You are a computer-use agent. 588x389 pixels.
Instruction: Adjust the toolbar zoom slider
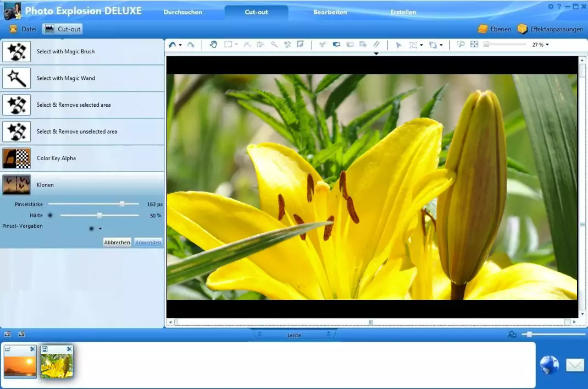click(x=504, y=45)
